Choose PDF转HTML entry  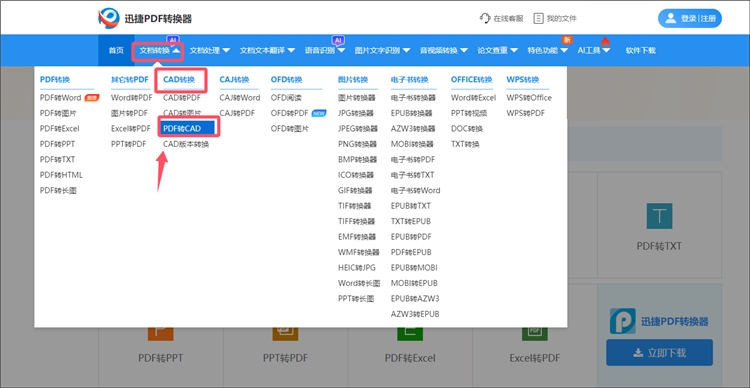61,175
